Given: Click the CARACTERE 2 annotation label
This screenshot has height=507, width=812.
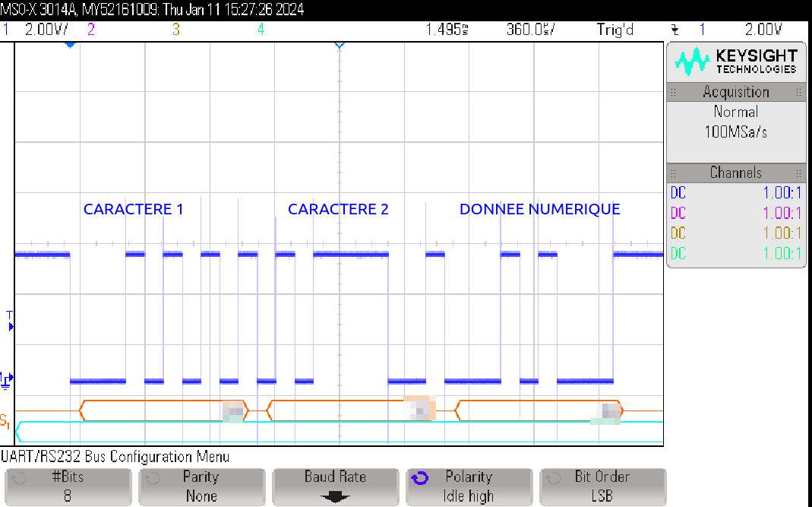Looking at the screenshot, I should click(x=338, y=209).
